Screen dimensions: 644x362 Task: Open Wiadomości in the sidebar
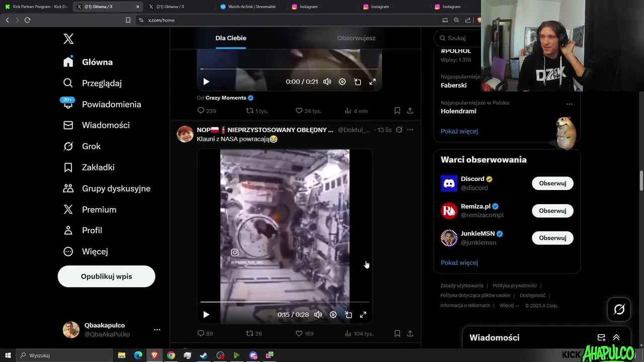point(97,125)
